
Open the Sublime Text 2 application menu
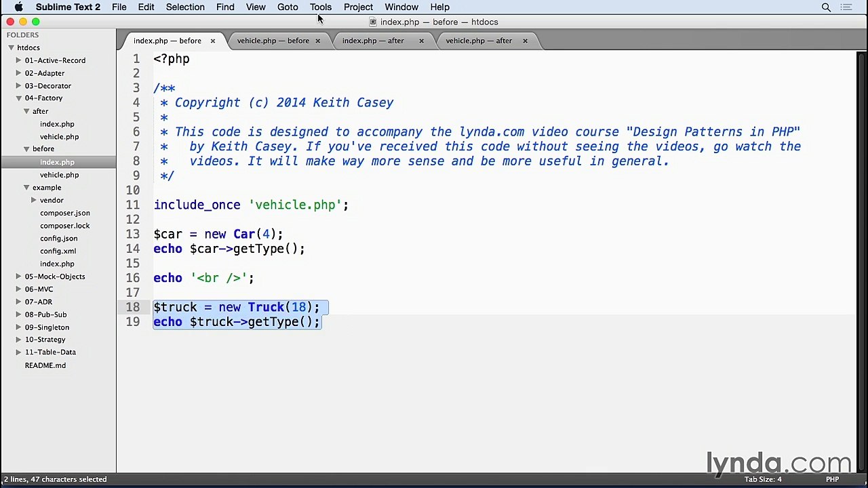pos(68,7)
